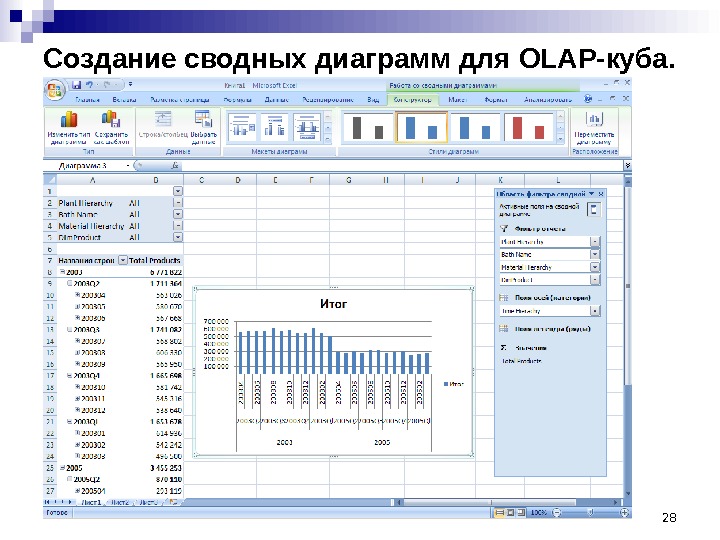The width and height of the screenshot is (720, 540).
Task: Open the Формулы ribbon tab
Action: pyautogui.click(x=237, y=99)
